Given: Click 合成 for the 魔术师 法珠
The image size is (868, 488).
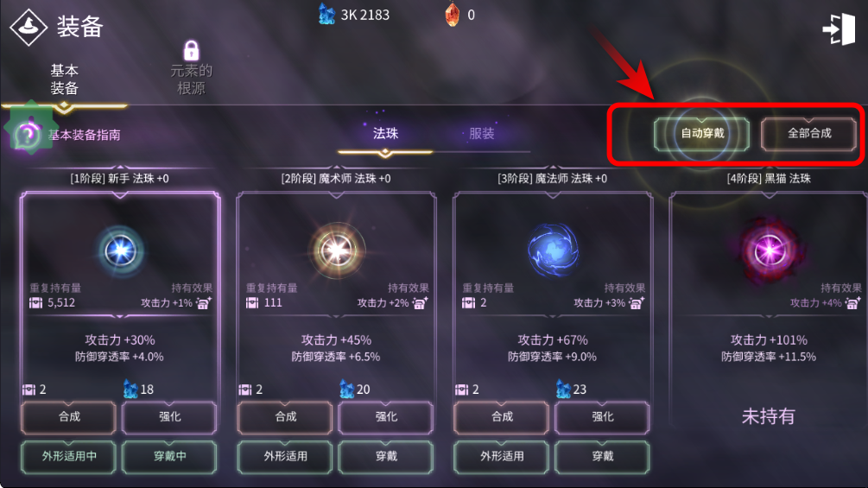Looking at the screenshot, I should coord(285,416).
